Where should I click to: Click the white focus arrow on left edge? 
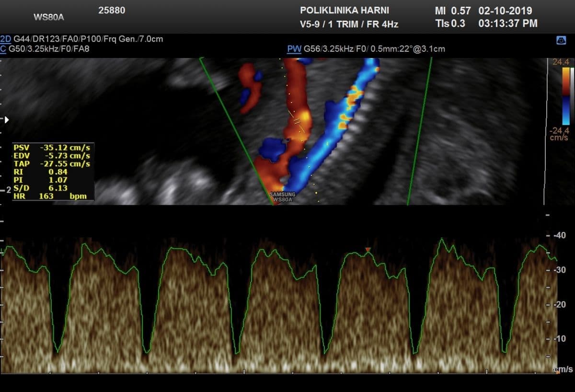pyautogui.click(x=5, y=120)
